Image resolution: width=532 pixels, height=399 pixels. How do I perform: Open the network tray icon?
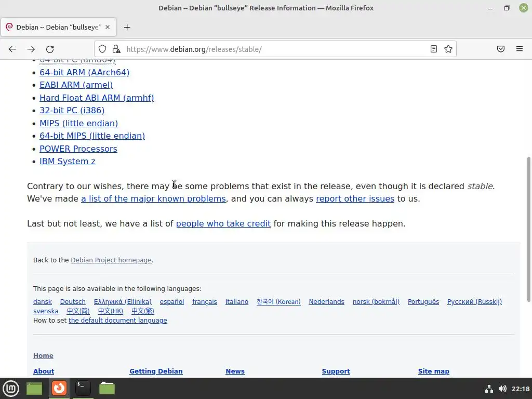489,389
